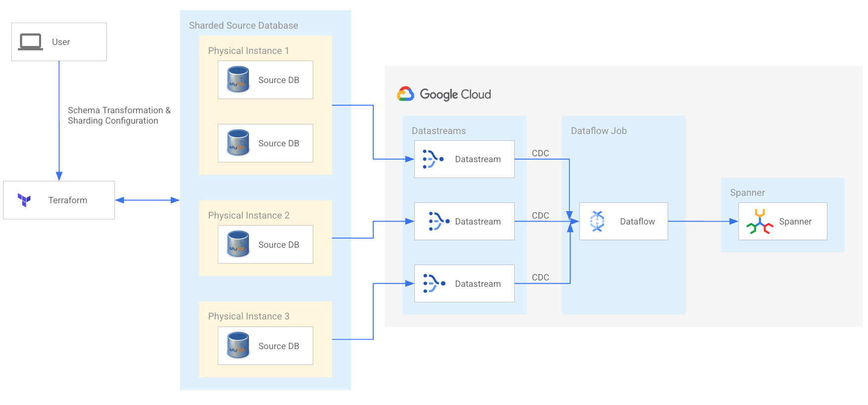Select the Terraform text label
The image size is (868, 405).
(68, 200)
